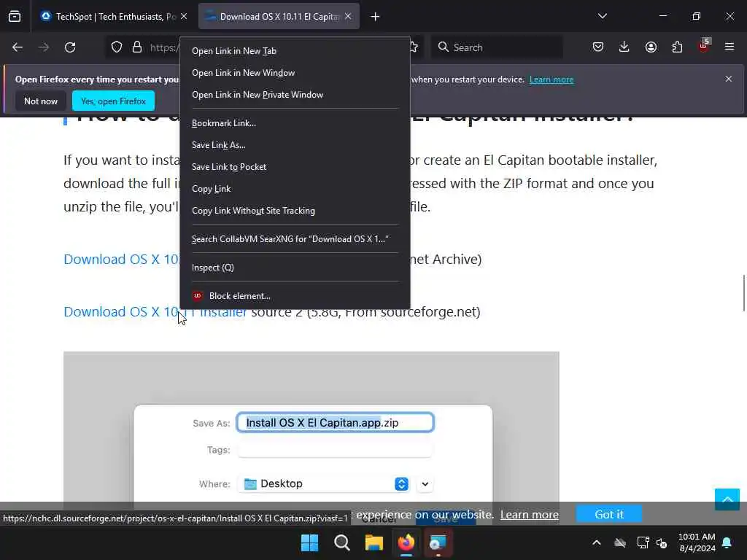Choose Copy Link entry
This screenshot has height=560, width=747.
(x=295, y=189)
